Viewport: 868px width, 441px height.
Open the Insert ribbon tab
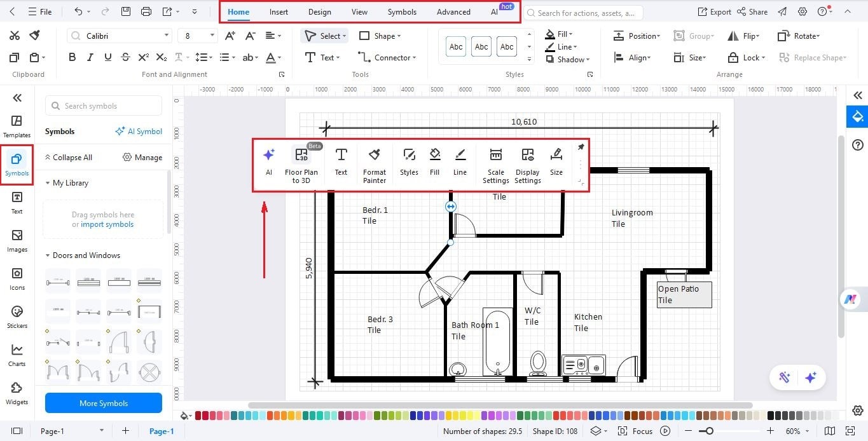tap(279, 11)
